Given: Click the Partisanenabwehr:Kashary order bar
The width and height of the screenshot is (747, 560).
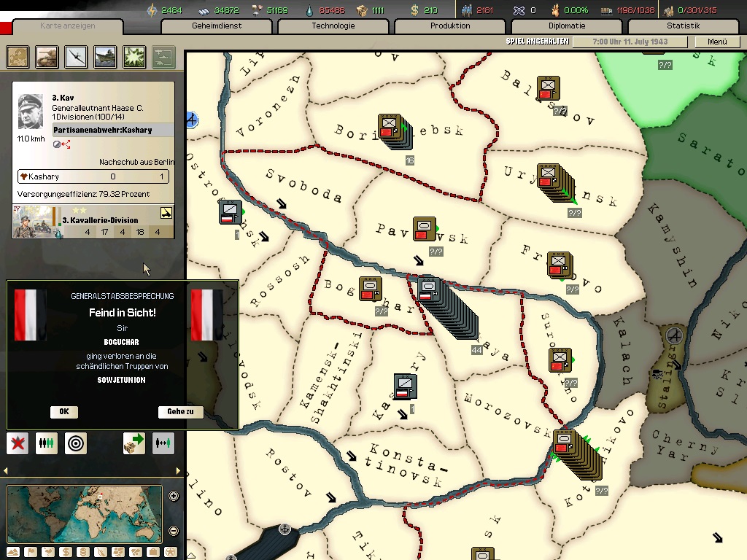Looking at the screenshot, I should (x=113, y=130).
